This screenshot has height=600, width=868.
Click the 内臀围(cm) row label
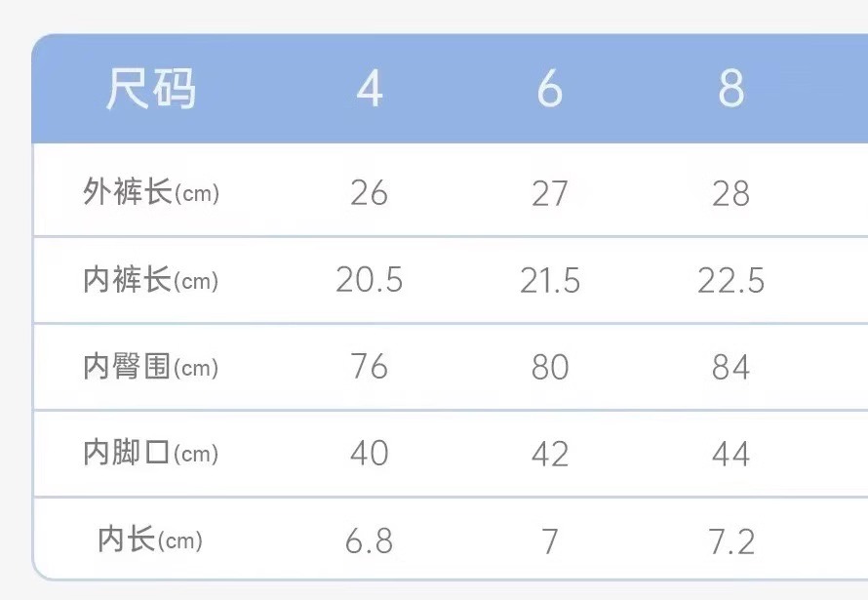[x=151, y=368]
